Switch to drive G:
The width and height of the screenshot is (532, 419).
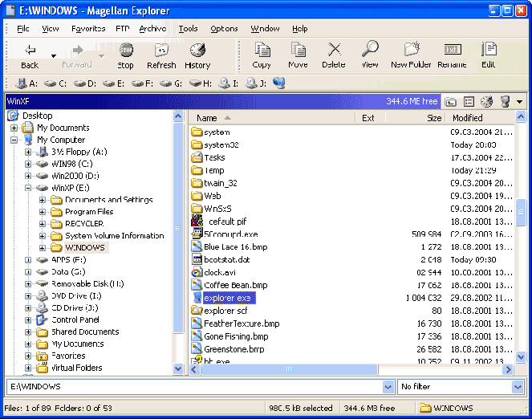[x=171, y=83]
